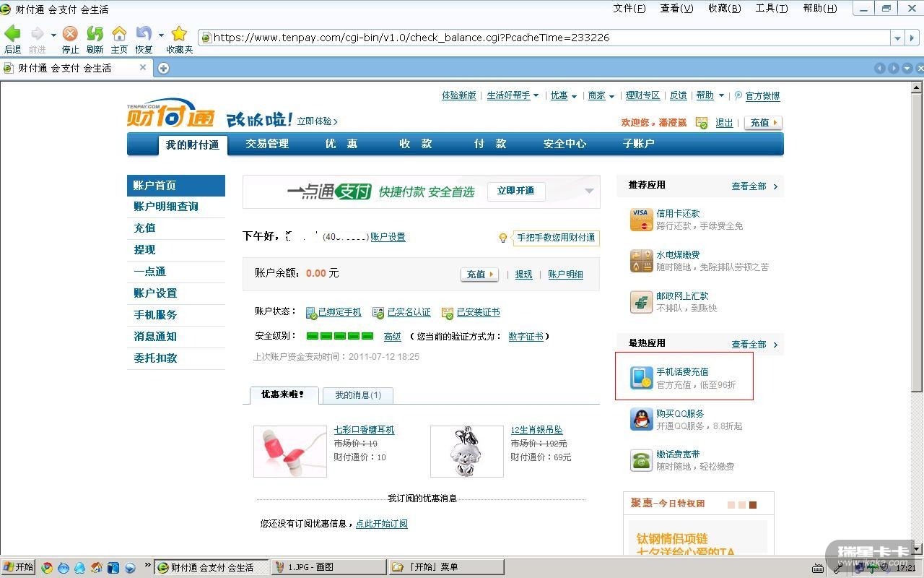This screenshot has width=924, height=578.
Task: Open the 工具(T) menu
Action: tap(772, 9)
